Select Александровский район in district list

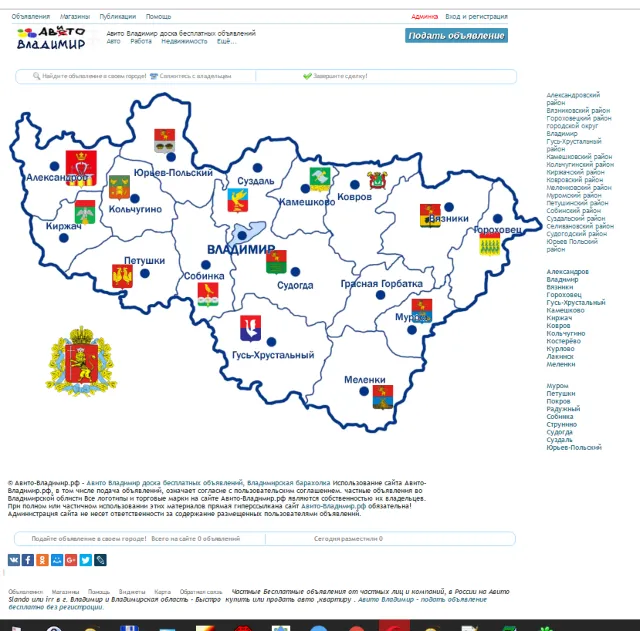coord(573,99)
